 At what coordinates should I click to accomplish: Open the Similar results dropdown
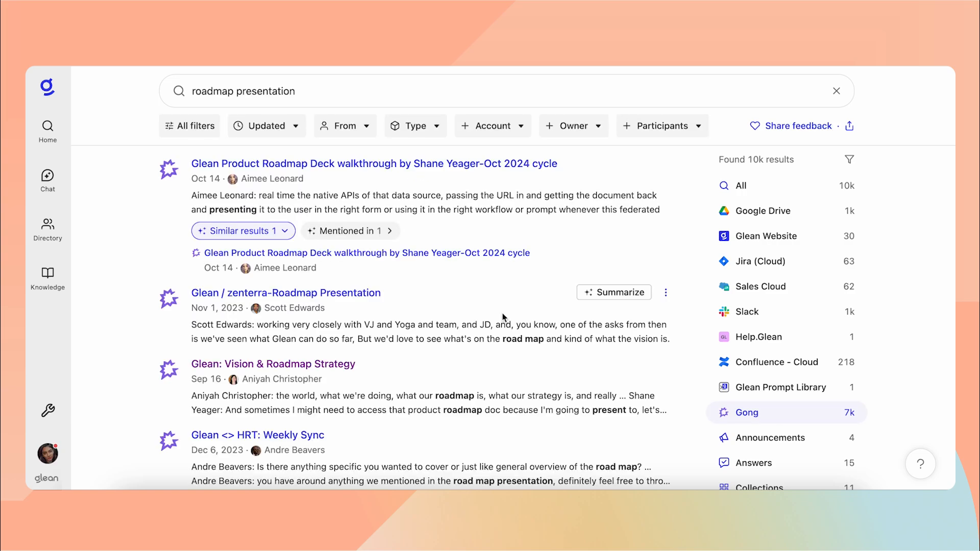(243, 231)
